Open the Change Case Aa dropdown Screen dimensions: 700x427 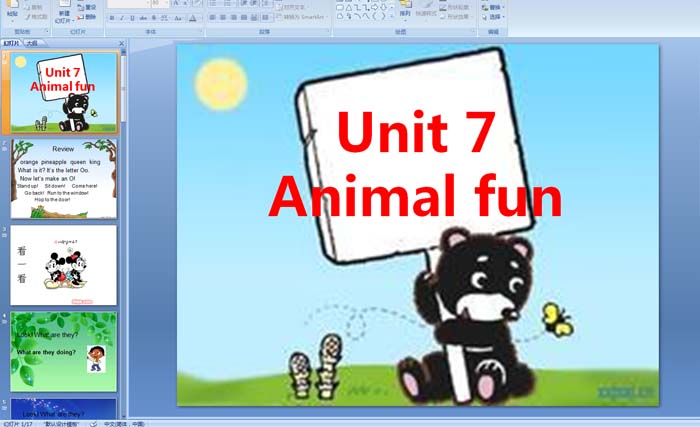[178, 18]
